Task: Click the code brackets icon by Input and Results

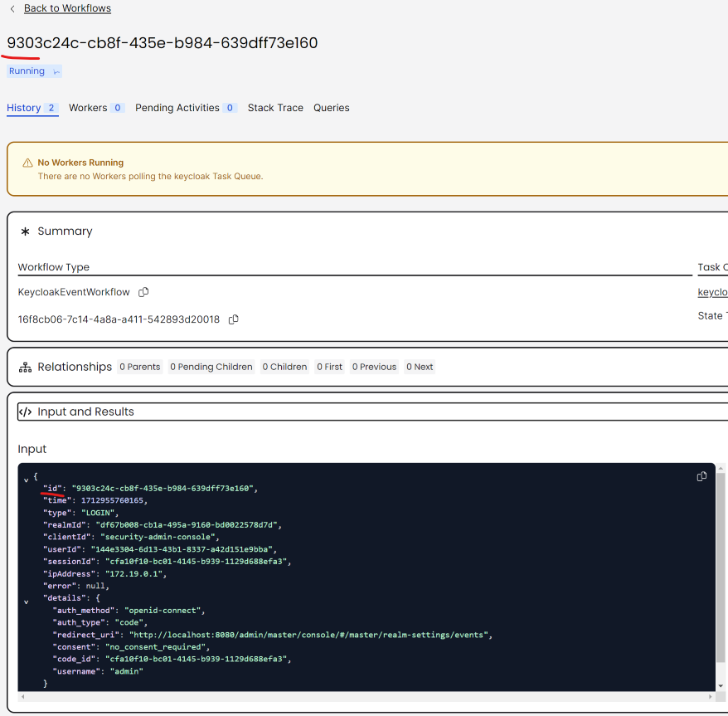Action: tap(26, 412)
